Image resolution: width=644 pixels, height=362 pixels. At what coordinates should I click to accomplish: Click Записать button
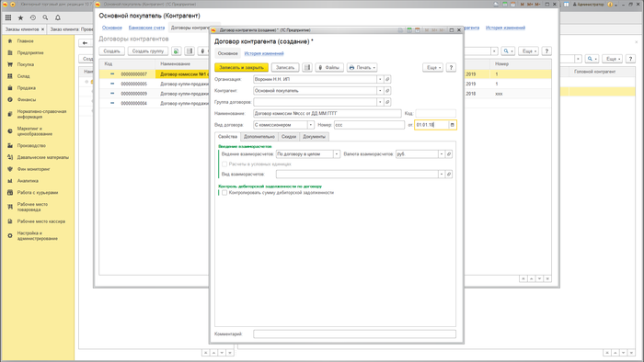tap(285, 68)
